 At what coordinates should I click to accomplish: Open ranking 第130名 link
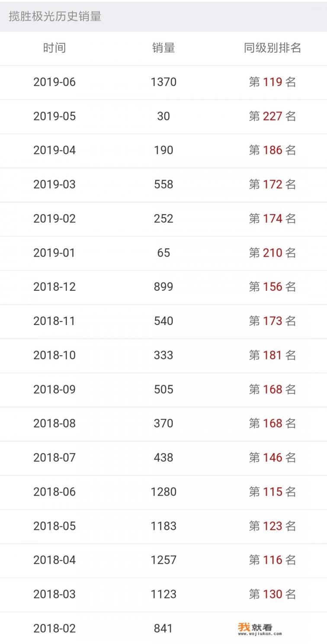pos(272,595)
